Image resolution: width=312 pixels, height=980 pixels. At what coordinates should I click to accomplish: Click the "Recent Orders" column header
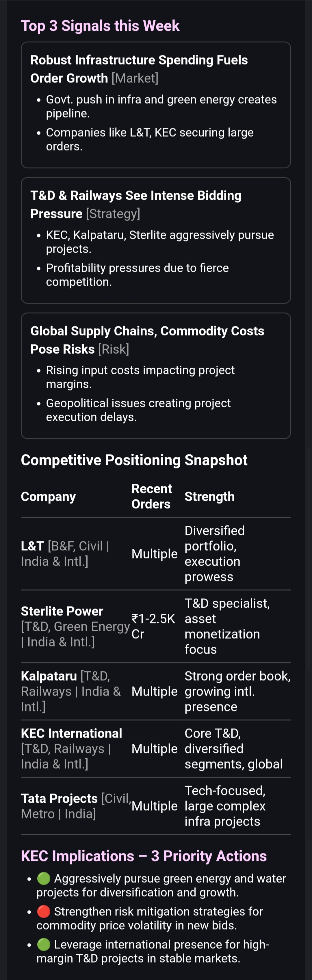click(151, 497)
